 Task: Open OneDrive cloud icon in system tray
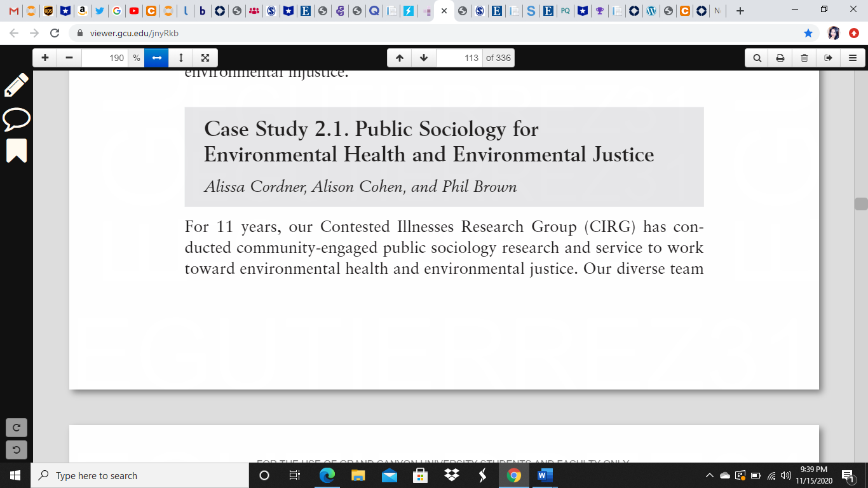click(x=725, y=475)
